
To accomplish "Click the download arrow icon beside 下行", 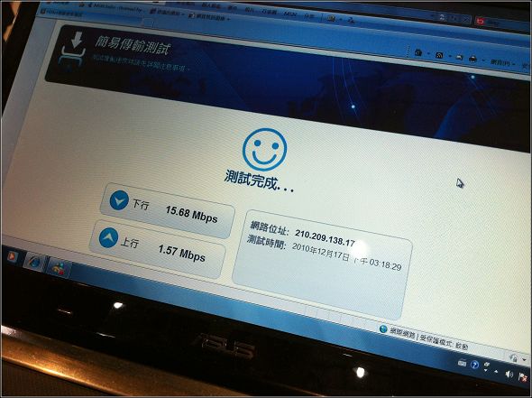I will coord(119,200).
